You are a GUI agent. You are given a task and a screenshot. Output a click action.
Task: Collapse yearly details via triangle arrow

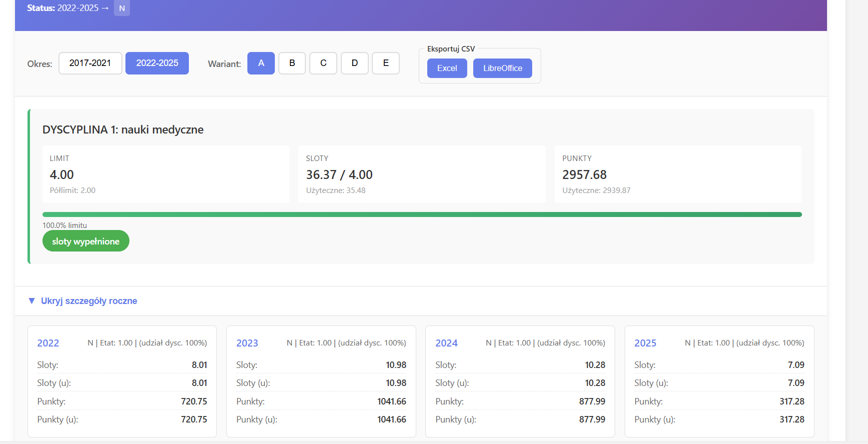[x=32, y=301]
